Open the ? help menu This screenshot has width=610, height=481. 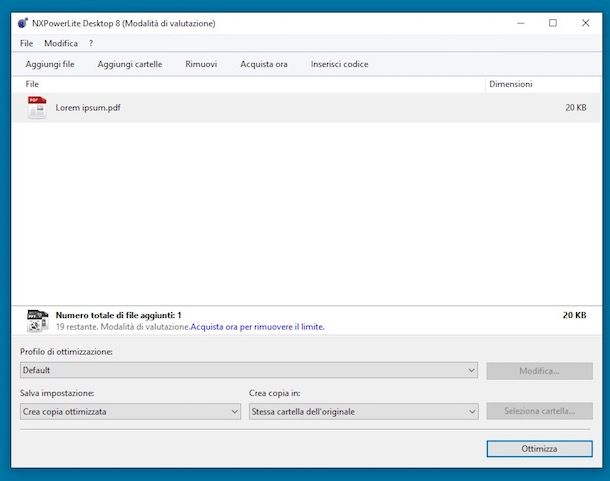91,43
